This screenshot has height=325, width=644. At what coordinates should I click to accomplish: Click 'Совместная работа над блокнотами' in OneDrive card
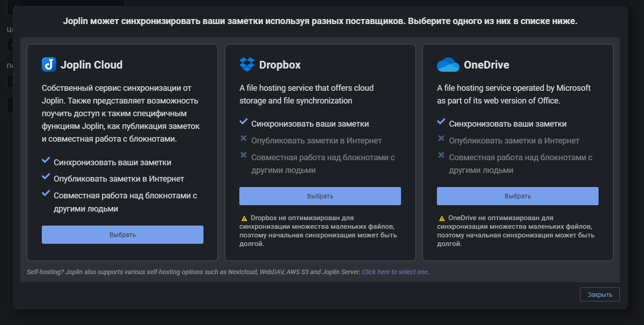(520, 164)
